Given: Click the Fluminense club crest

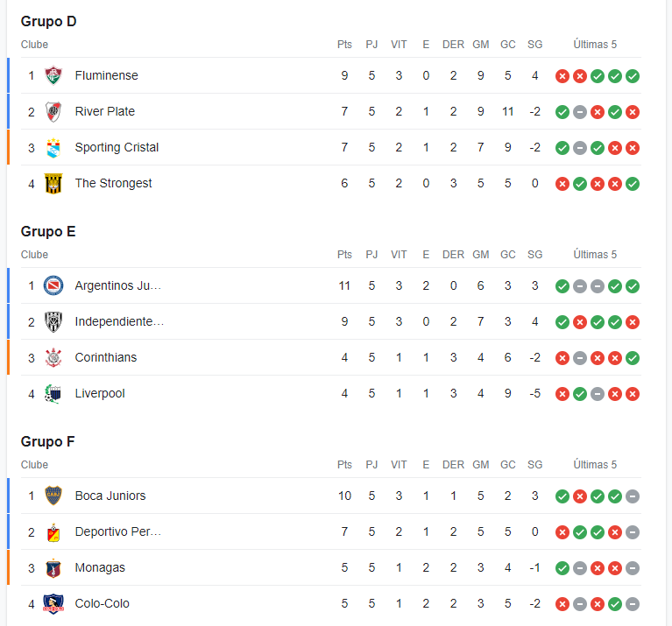Looking at the screenshot, I should pyautogui.click(x=53, y=76).
